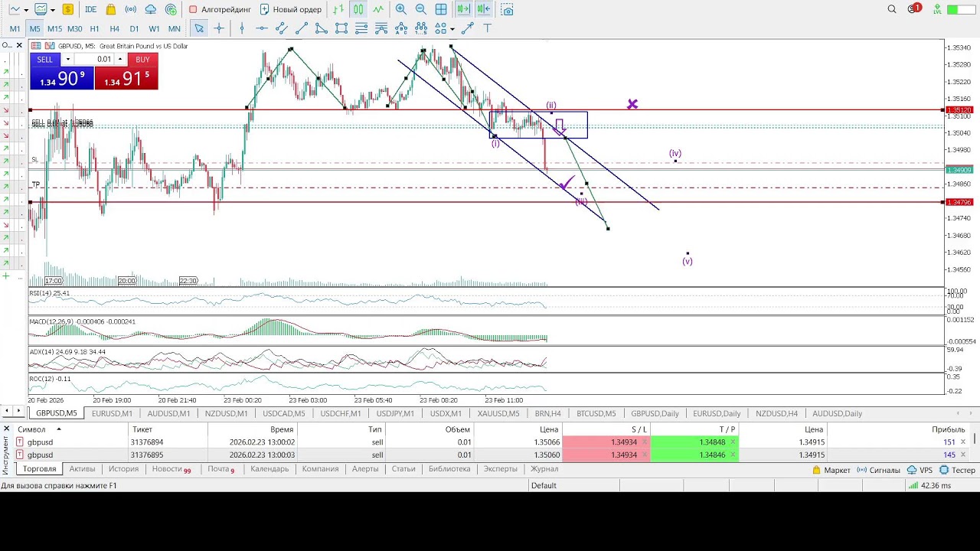Open the IDE (MetaEditor) button
This screenshot has height=551, width=980.
coord(90,9)
